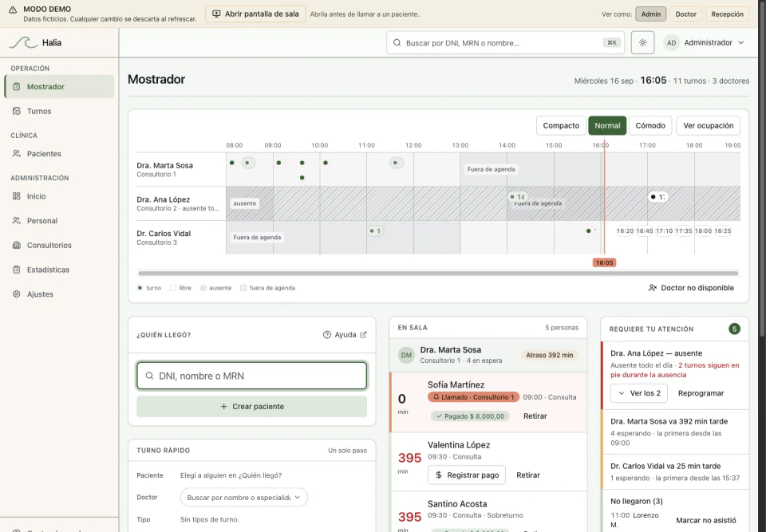The height and width of the screenshot is (532, 766).
Task: Click the Personal people icon in sidebar
Action: pos(17,221)
